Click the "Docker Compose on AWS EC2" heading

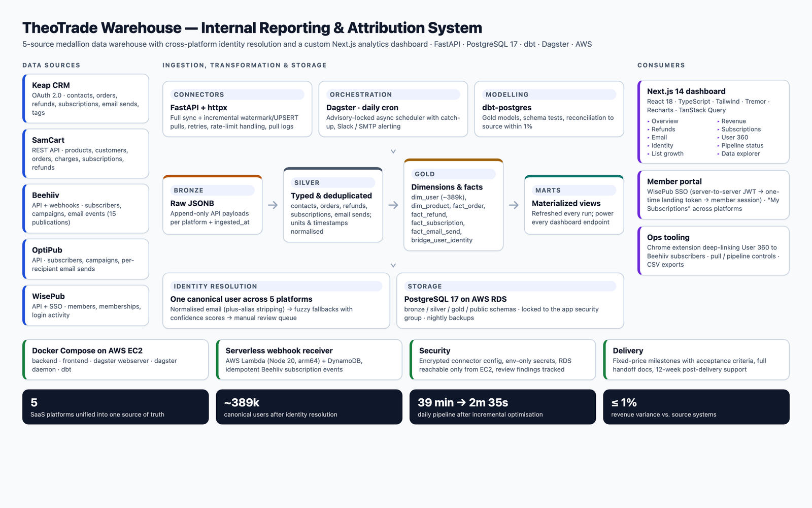coord(87,351)
